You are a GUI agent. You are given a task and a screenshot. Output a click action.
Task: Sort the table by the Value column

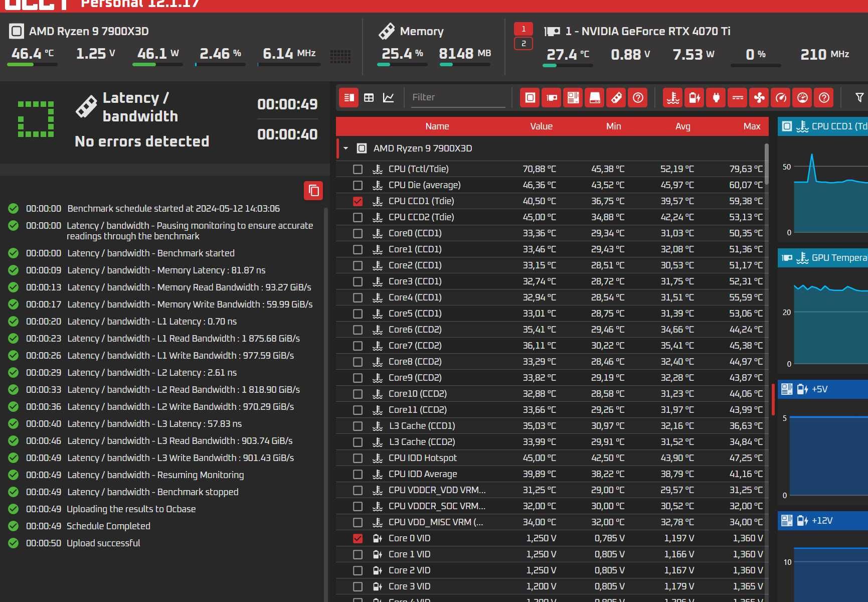(x=541, y=126)
